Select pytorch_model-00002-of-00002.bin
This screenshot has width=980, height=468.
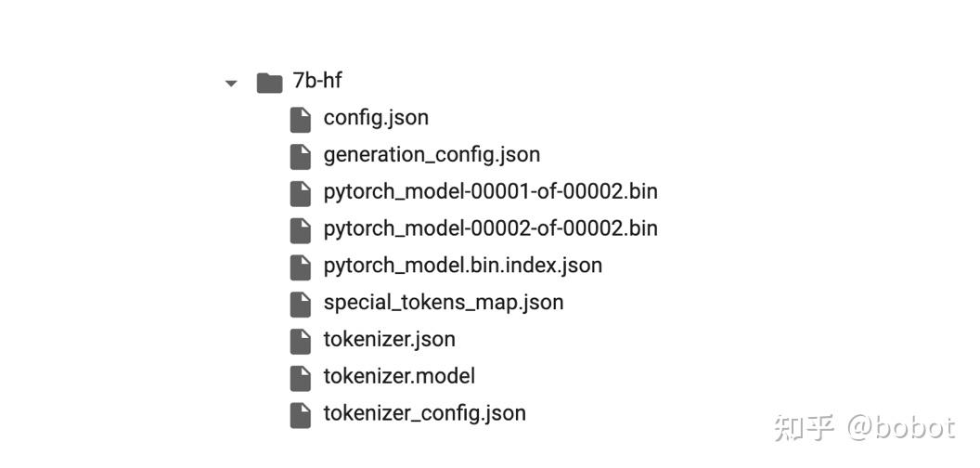(491, 228)
